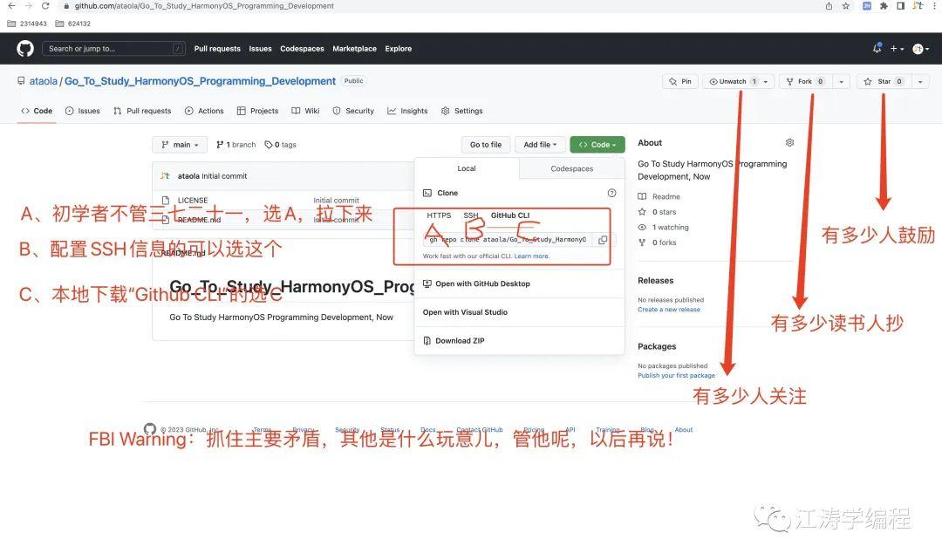Fork the repository with Fork button
Screen dimensions: 942x560
point(806,82)
